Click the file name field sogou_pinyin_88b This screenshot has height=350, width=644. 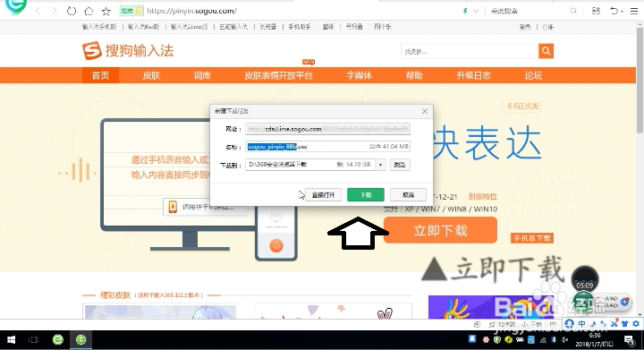coord(327,147)
